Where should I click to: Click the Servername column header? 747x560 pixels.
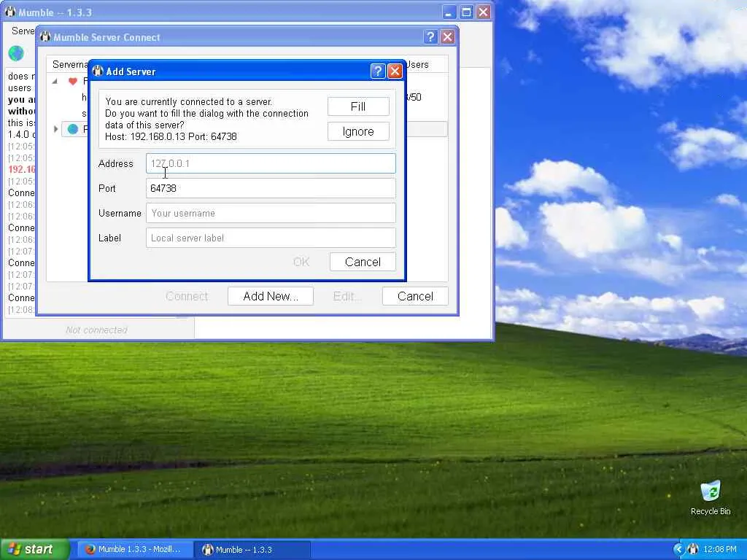[x=70, y=64]
